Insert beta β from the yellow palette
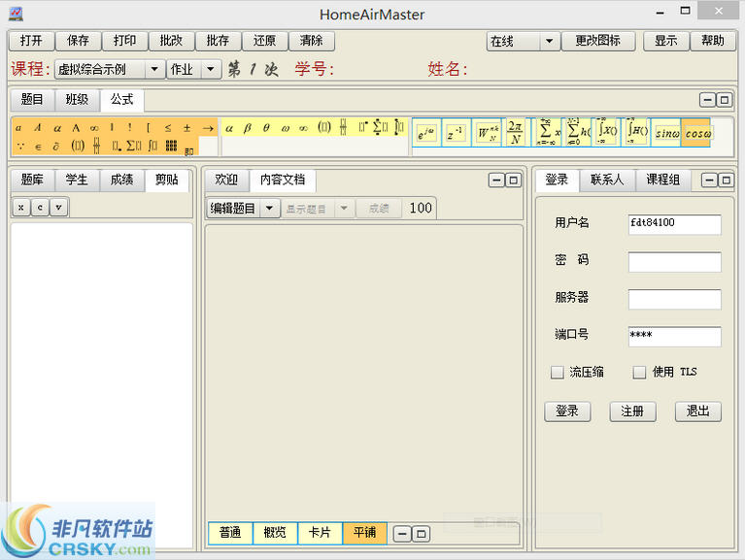 pos(247,128)
